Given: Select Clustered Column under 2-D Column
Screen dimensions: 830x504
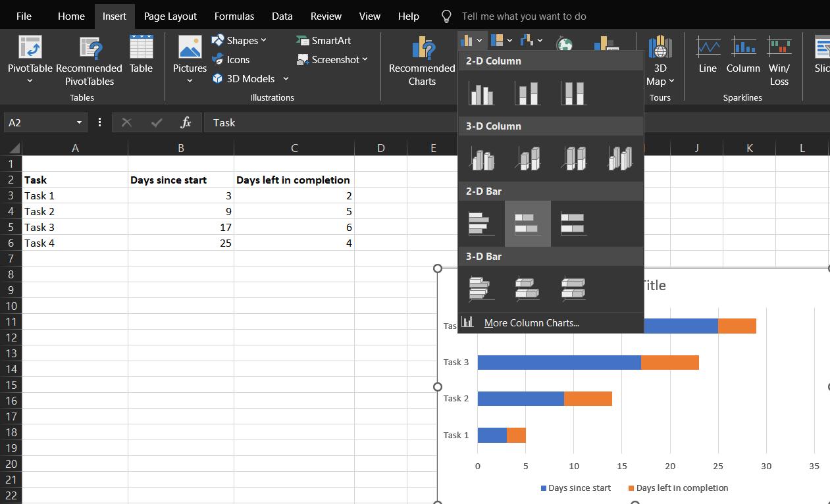Looking at the screenshot, I should (x=481, y=93).
